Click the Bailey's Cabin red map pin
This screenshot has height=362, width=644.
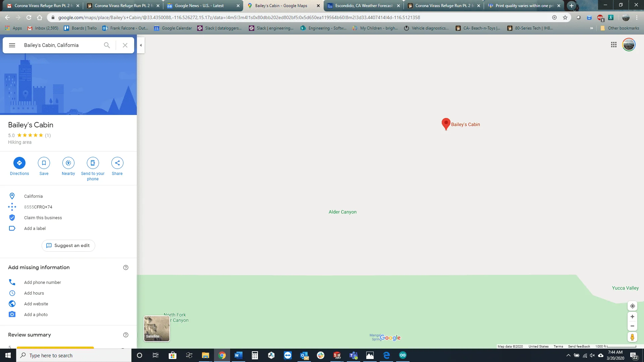pos(446,124)
